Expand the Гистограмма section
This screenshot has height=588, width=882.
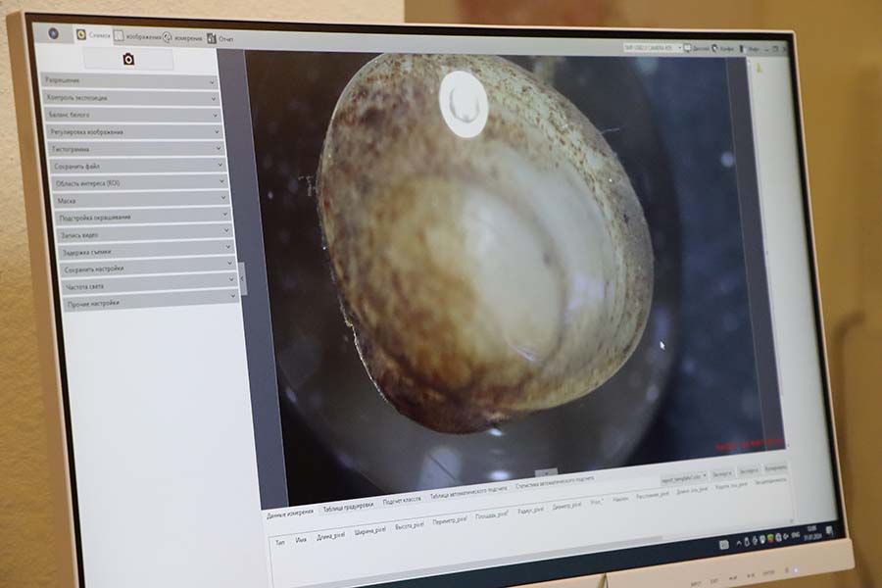[136, 149]
